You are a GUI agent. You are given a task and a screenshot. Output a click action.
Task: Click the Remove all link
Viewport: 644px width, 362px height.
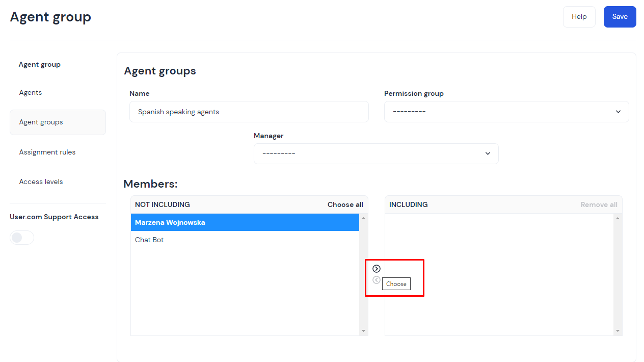(599, 204)
